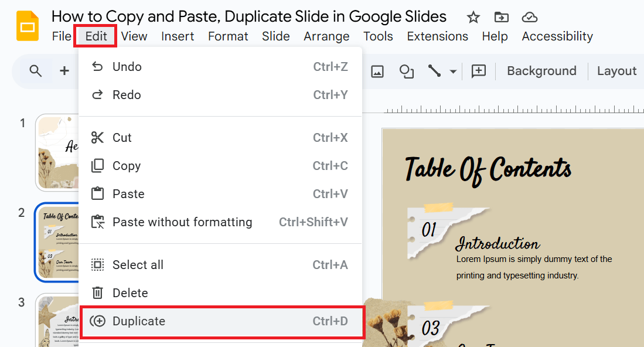Click the zoom search icon

35,70
